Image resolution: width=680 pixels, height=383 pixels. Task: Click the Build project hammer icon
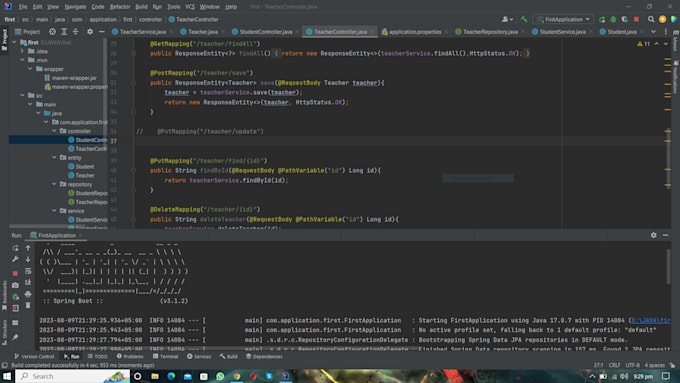(x=524, y=20)
